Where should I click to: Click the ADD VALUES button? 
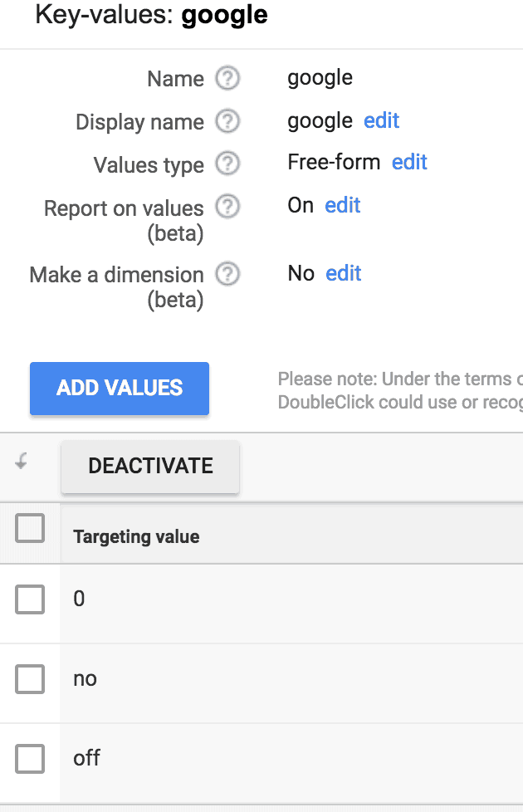tap(120, 389)
